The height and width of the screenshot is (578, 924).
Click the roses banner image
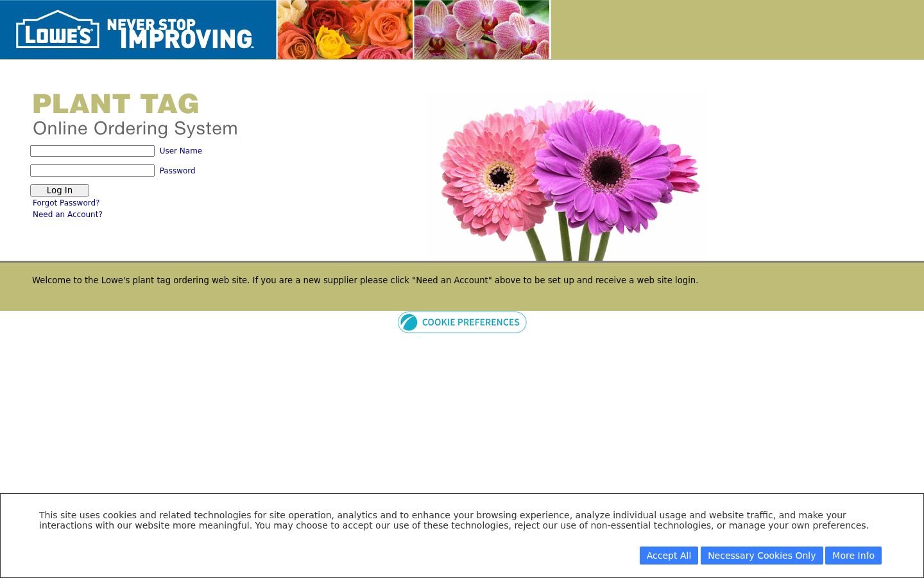click(x=345, y=30)
